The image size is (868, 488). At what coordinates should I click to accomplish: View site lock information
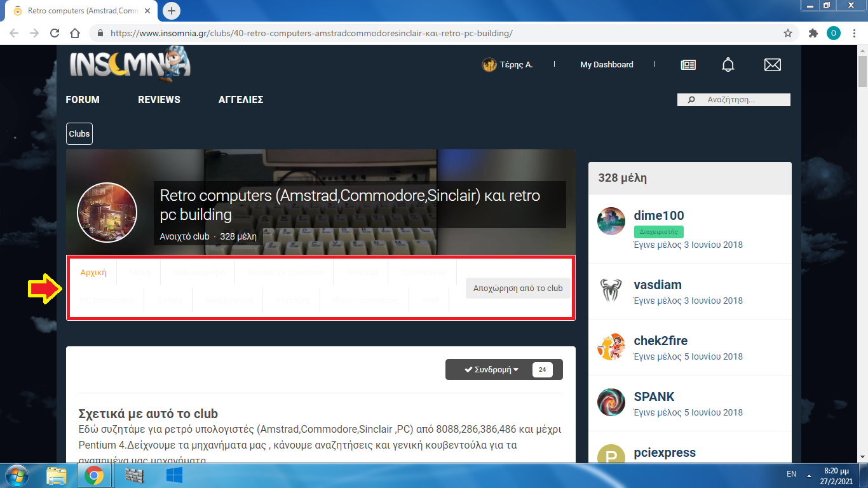click(x=100, y=33)
